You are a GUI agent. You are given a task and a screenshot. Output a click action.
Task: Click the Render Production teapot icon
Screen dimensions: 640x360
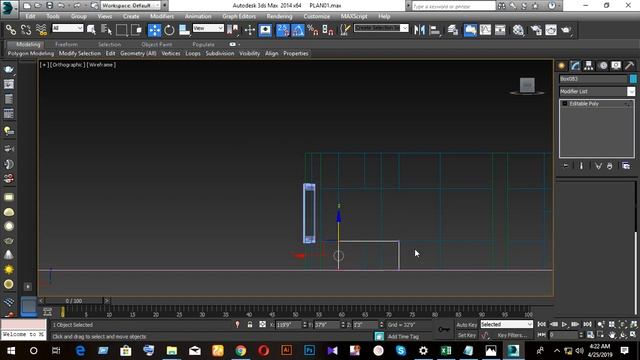coord(566,30)
